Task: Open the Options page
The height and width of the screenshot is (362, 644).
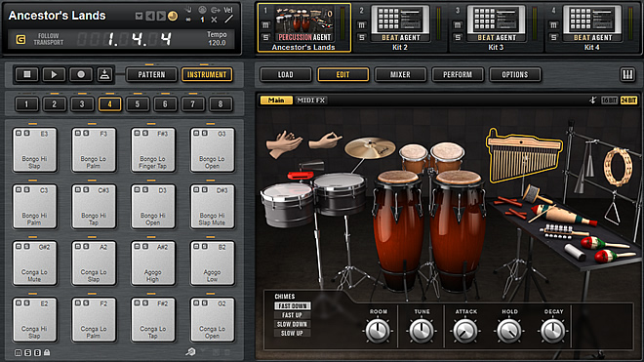Action: 514,74
